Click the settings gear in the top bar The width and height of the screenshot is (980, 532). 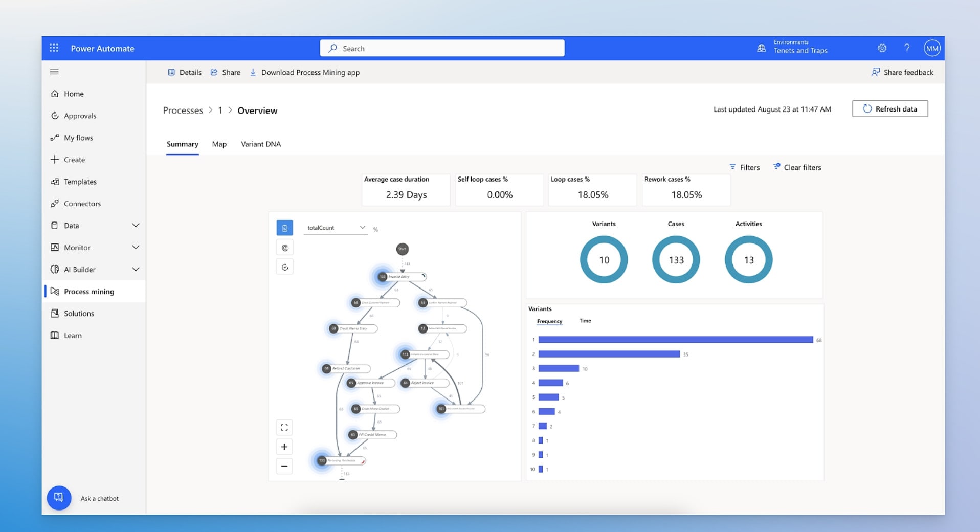[881, 48]
